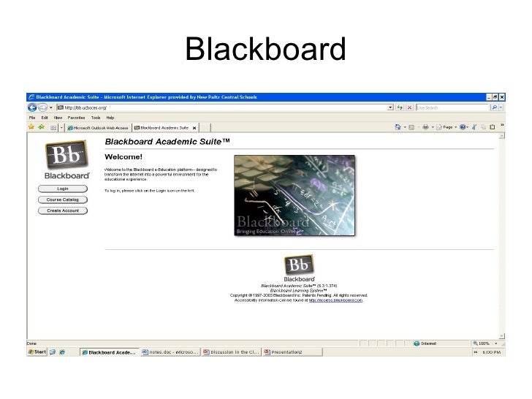Image resolution: width=532 pixels, height=399 pixels.
Task: Click the blue Help toolbar icon
Action: point(463,127)
